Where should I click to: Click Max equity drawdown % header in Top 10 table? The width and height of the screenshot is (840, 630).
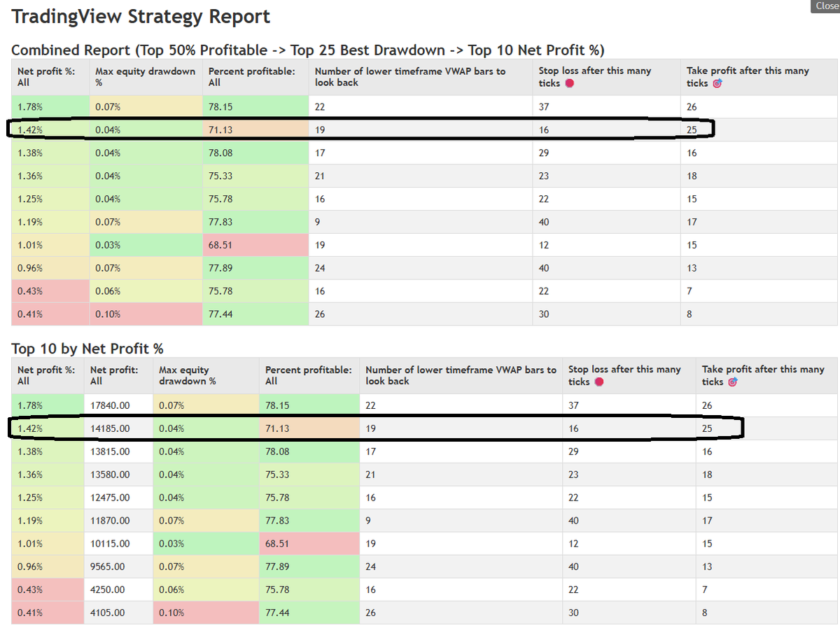[206, 376]
